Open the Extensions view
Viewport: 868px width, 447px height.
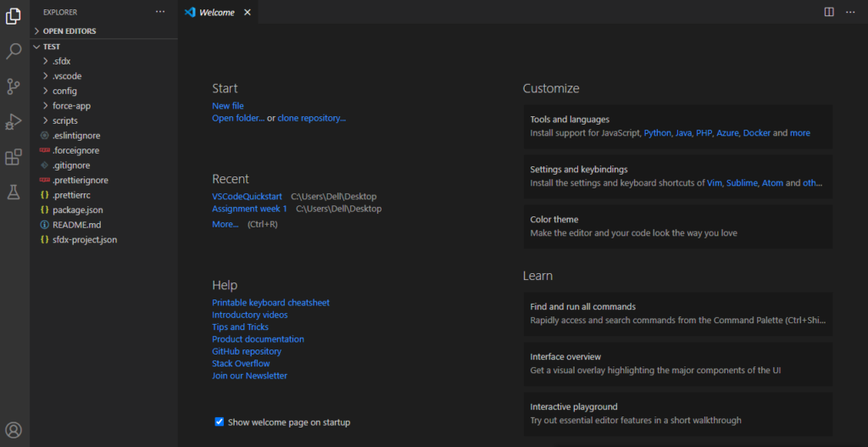coord(14,157)
